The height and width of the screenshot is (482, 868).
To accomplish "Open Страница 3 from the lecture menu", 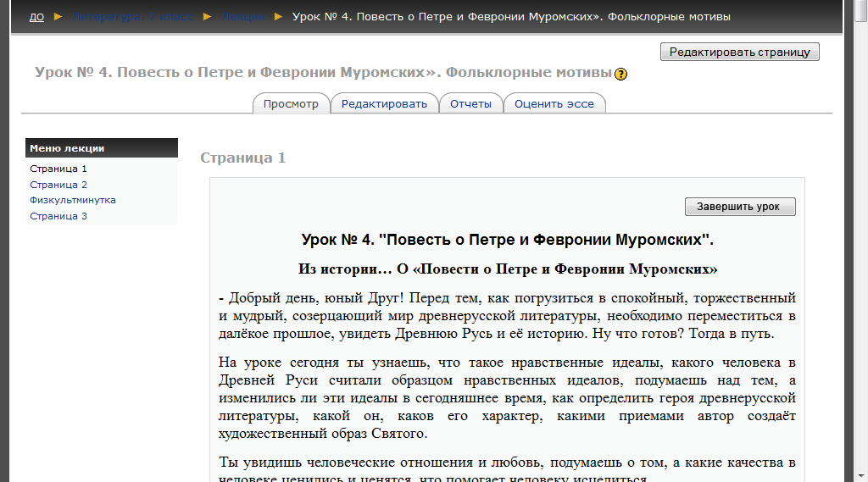I will [58, 216].
